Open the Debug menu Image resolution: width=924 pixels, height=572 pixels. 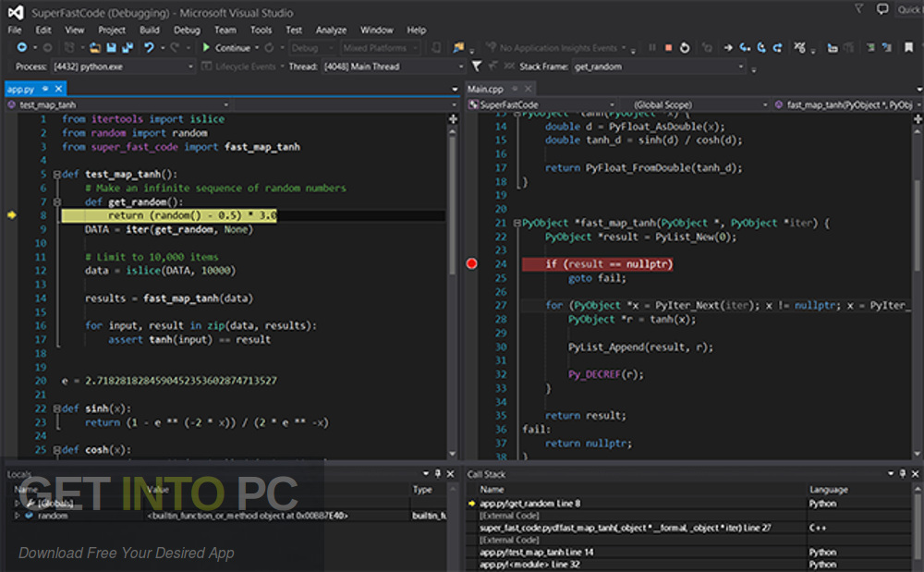point(187,29)
